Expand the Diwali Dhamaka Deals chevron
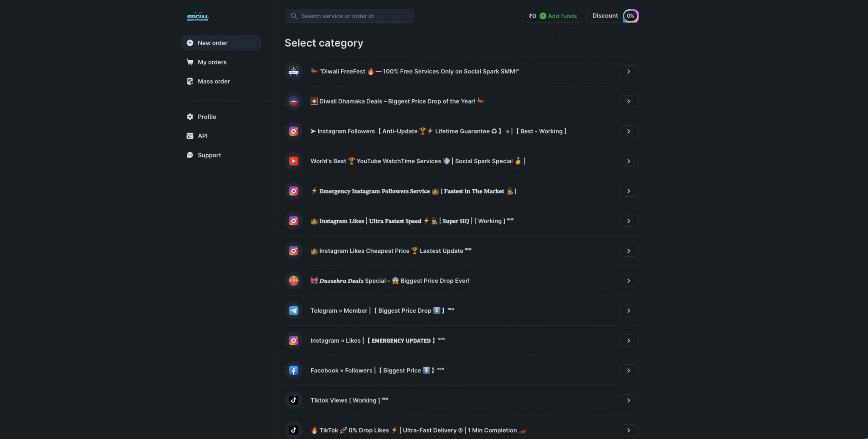The height and width of the screenshot is (439, 868). 629,101
